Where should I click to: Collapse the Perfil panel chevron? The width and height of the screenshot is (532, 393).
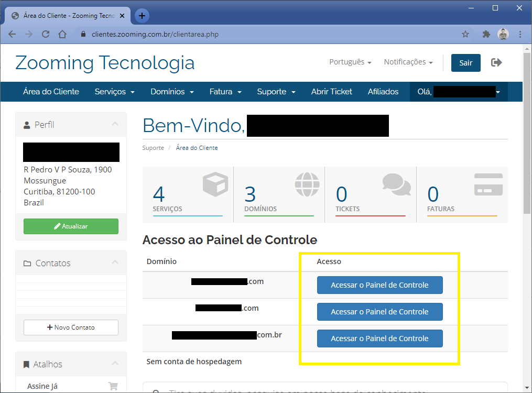115,124
